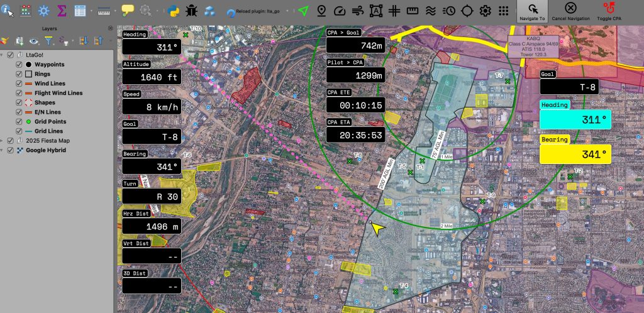Image resolution: width=644 pixels, height=313 pixels.
Task: Disable the Google Hybrid layer checkbox
Action: coord(11,150)
